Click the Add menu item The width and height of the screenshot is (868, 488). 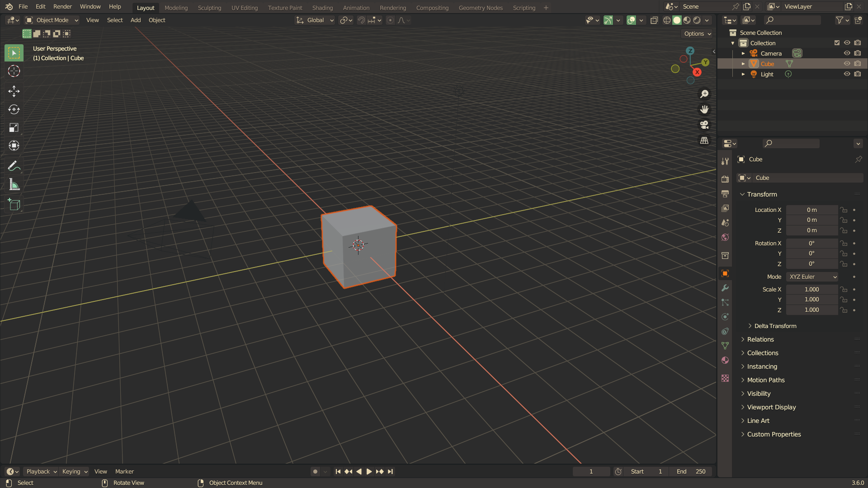tap(135, 20)
